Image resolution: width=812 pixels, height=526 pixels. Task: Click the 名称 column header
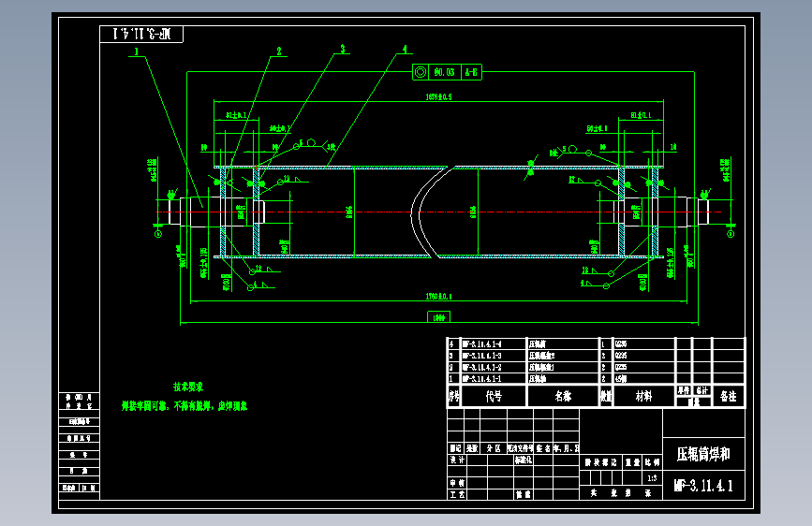tap(563, 396)
